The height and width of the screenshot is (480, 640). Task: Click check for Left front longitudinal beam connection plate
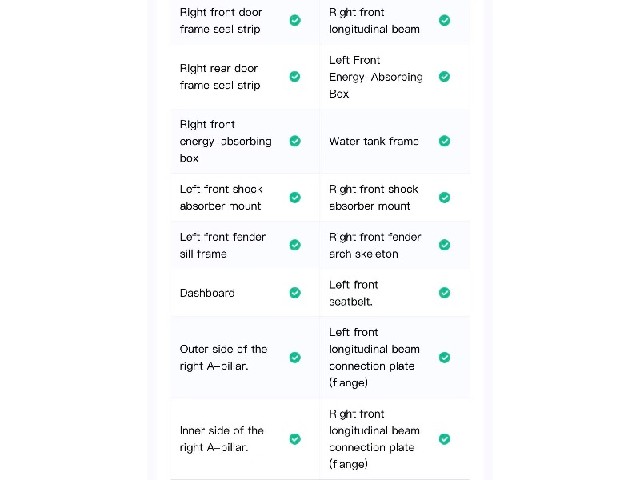(444, 358)
